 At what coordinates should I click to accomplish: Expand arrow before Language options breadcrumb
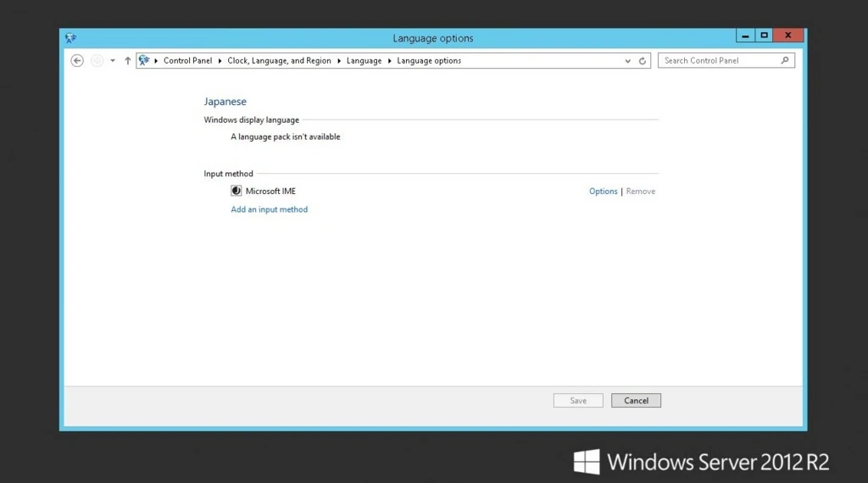pyautogui.click(x=389, y=61)
